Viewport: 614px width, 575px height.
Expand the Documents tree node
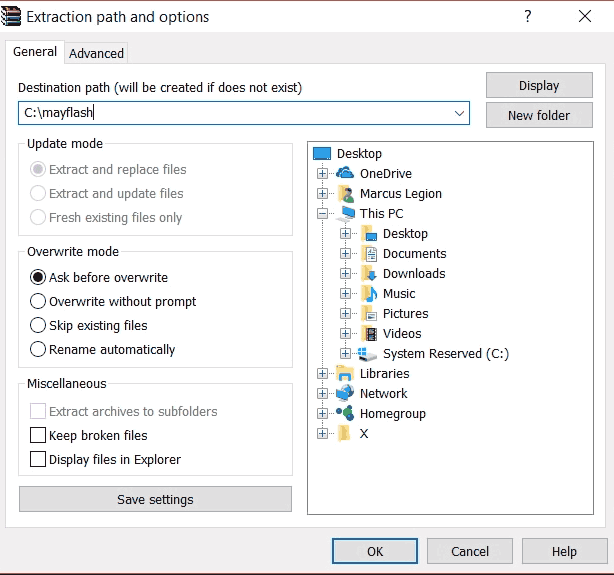coord(345,253)
